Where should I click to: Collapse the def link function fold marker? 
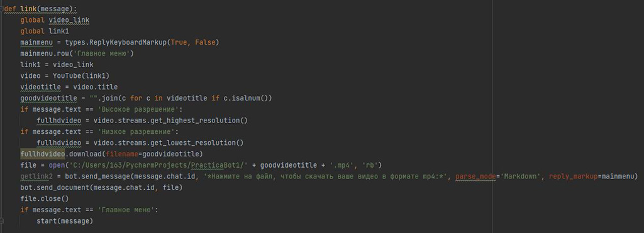point(2,9)
